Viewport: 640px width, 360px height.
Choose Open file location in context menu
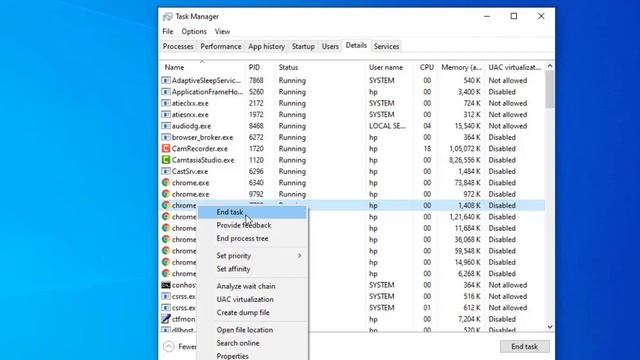pyautogui.click(x=252, y=330)
